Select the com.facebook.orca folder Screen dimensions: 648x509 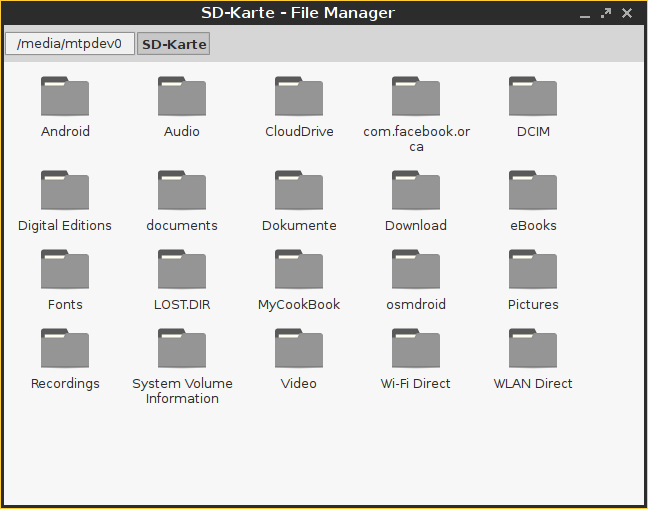point(416,97)
